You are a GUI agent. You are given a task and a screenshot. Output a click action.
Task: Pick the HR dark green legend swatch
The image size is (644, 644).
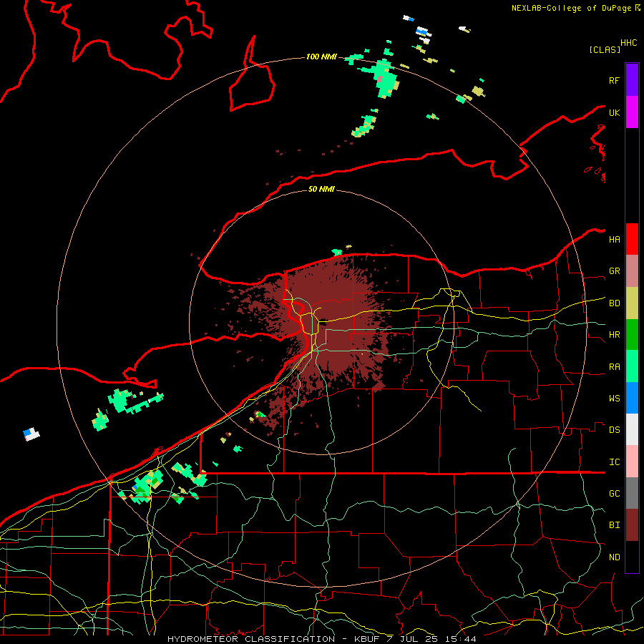[632, 335]
